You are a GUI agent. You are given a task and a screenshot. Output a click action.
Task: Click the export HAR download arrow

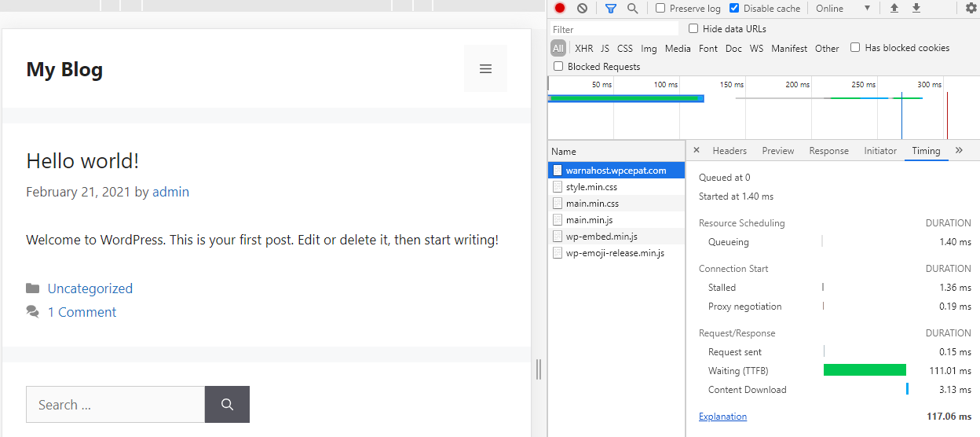[916, 9]
